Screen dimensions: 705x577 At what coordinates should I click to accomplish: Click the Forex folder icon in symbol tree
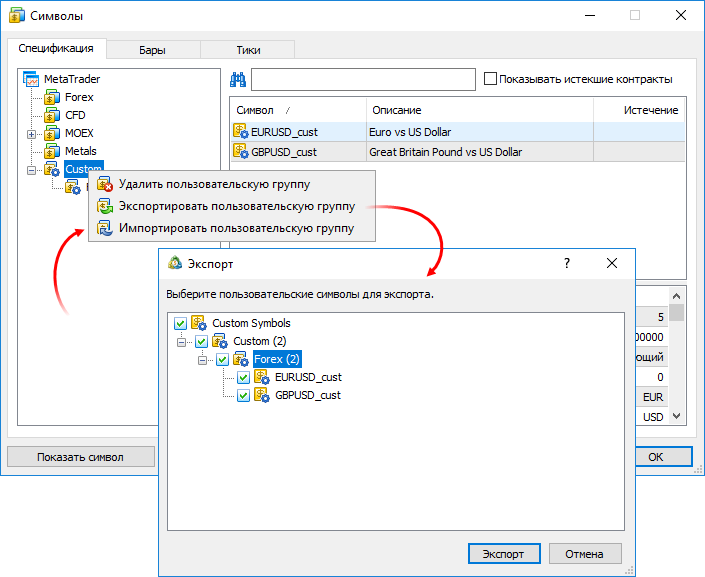tap(53, 98)
